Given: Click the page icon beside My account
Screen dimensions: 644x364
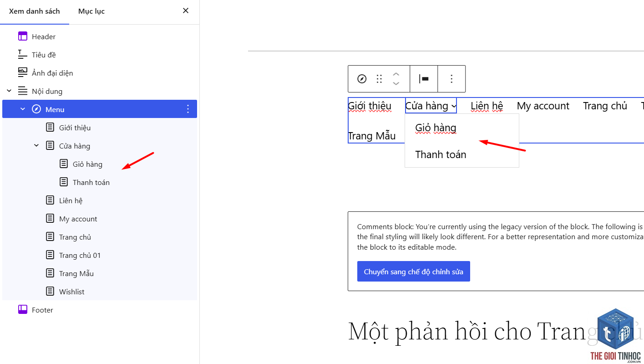Looking at the screenshot, I should (x=50, y=219).
